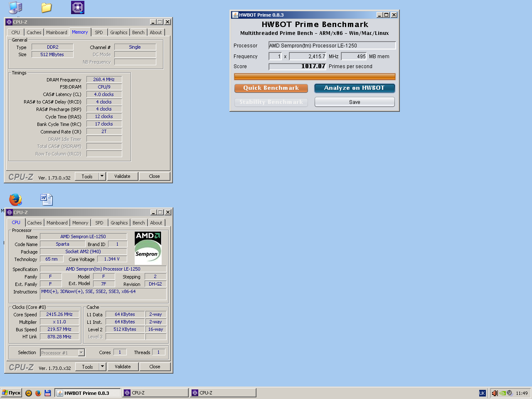Image resolution: width=532 pixels, height=399 pixels.
Task: Select the first CPU-Z taskbar button
Action: [155, 393]
